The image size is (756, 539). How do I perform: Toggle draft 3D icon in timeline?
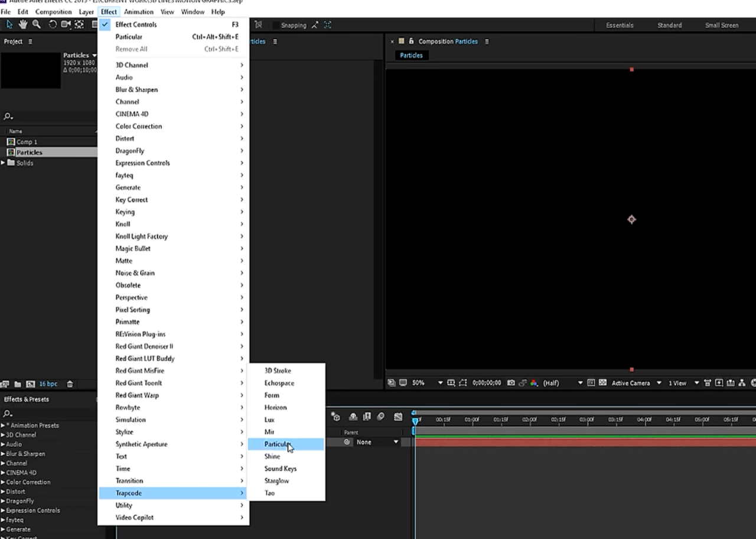pyautogui.click(x=336, y=417)
